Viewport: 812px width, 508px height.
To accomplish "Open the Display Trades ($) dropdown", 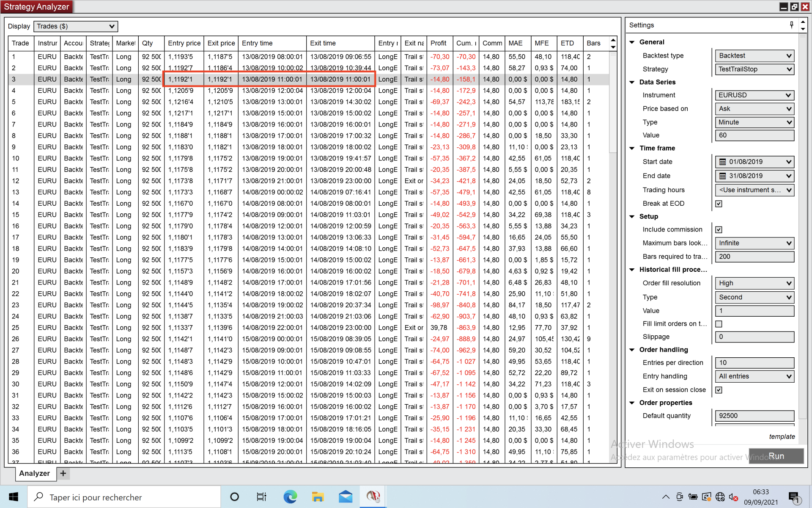I will 75,26.
